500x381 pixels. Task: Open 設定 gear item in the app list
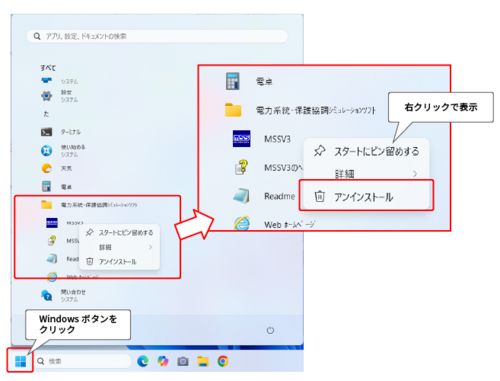click(x=46, y=96)
